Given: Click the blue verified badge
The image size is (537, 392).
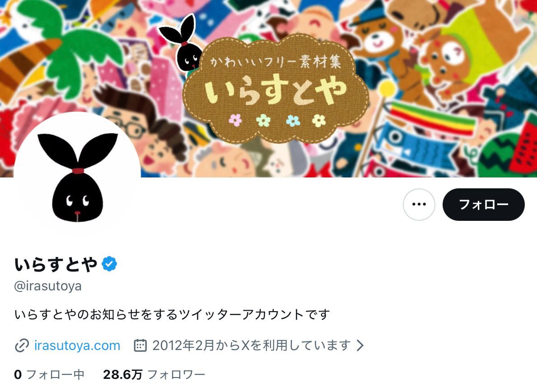Looking at the screenshot, I should coord(109,264).
